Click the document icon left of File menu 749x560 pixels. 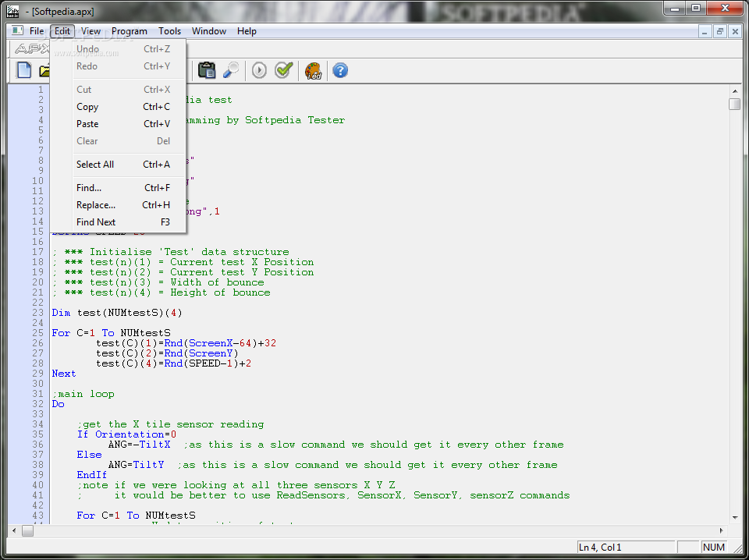point(17,31)
